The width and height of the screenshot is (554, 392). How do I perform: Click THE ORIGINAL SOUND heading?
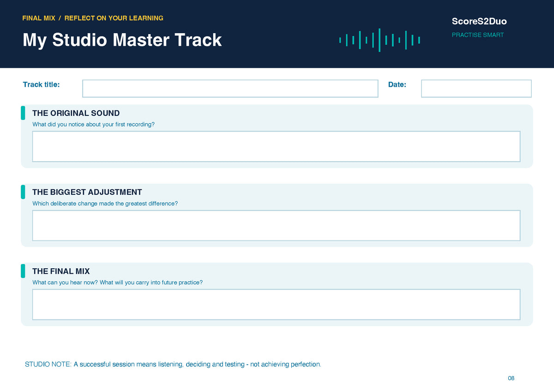point(76,113)
